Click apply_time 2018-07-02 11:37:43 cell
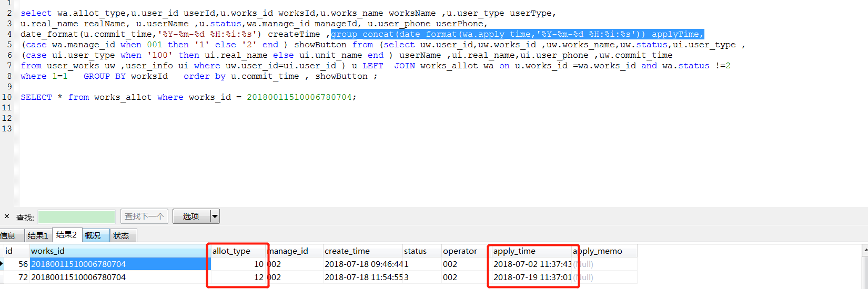Screen dimensions: 868x289 click(532, 264)
